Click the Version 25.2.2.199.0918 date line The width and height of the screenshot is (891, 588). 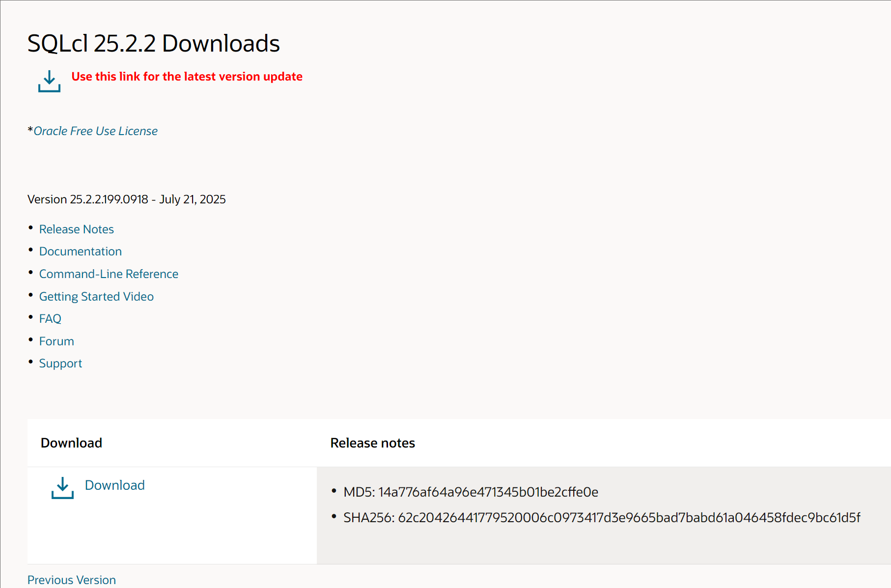(126, 199)
